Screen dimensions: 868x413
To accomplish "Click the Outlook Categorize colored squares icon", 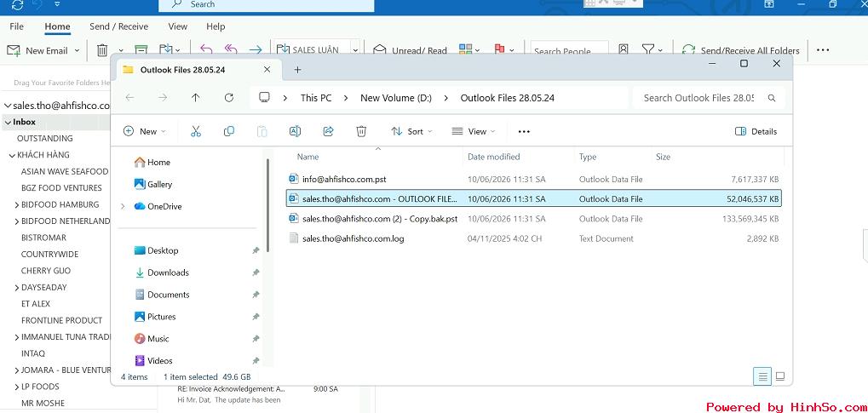I will pos(466,50).
